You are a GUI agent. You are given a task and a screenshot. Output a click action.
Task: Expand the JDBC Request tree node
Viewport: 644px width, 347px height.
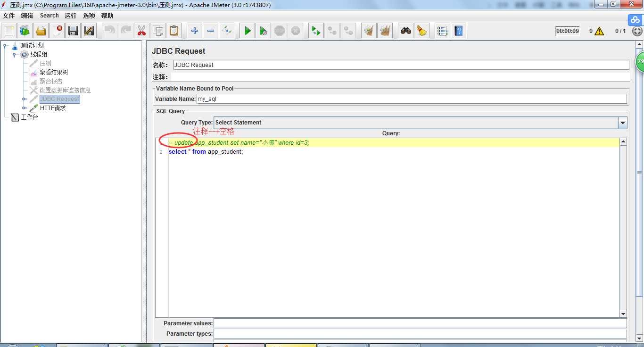pyautogui.click(x=24, y=99)
